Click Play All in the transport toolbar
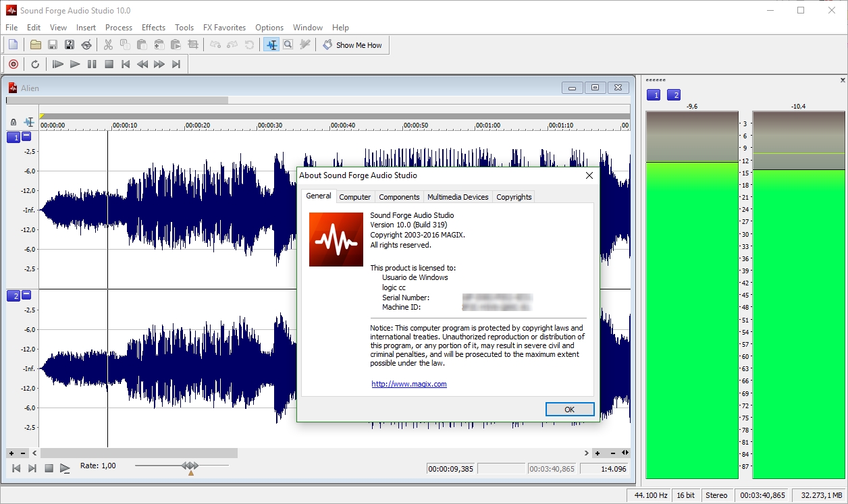This screenshot has width=848, height=504. pos(58,64)
